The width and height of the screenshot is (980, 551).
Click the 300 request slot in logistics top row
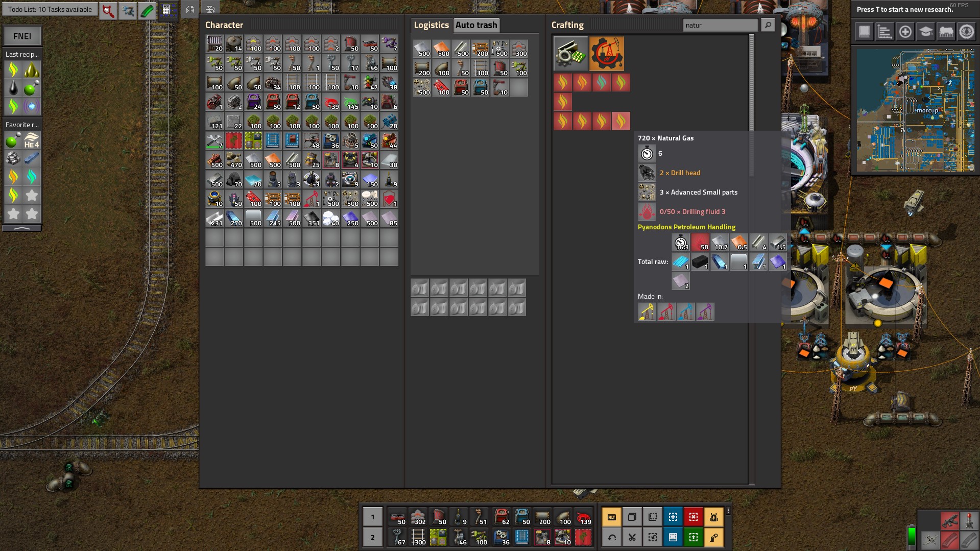point(519,49)
